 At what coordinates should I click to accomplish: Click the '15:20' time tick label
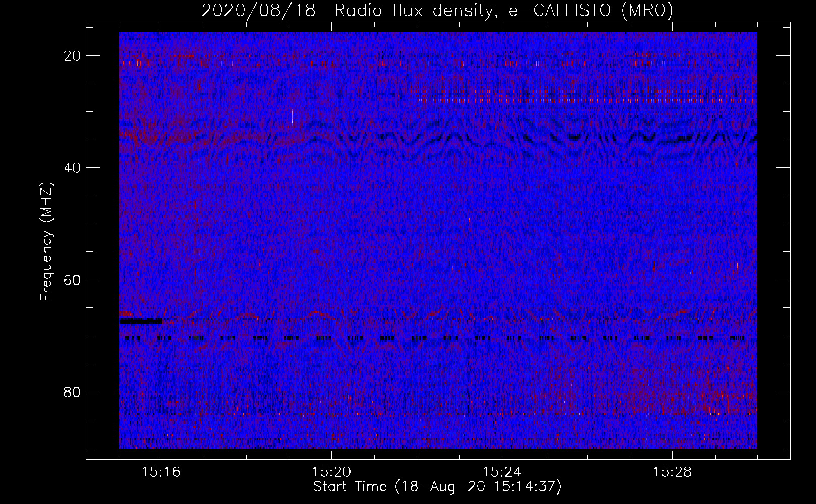click(332, 472)
